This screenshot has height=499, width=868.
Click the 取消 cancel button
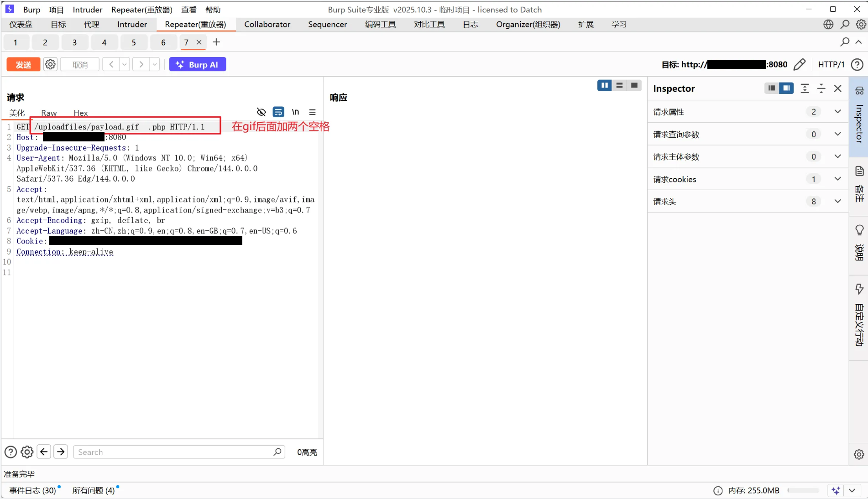pyautogui.click(x=80, y=64)
